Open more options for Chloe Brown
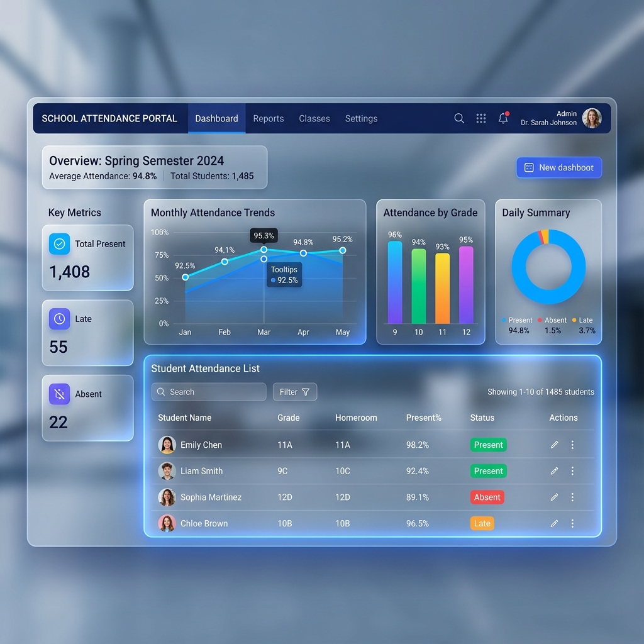The height and width of the screenshot is (644, 644). pyautogui.click(x=572, y=524)
